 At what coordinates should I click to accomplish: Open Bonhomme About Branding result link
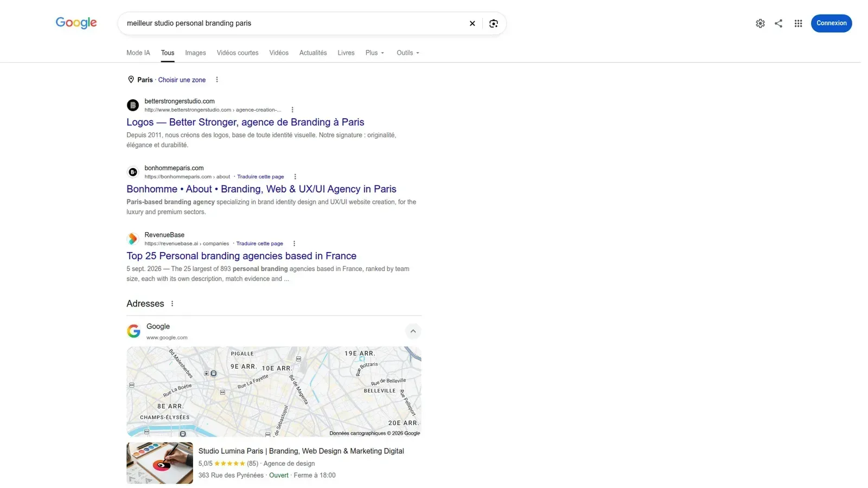[261, 189]
